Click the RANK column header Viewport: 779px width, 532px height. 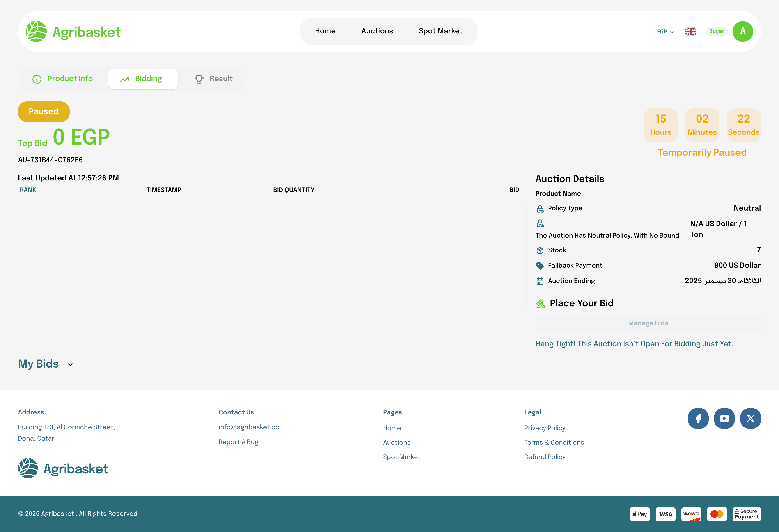point(28,190)
